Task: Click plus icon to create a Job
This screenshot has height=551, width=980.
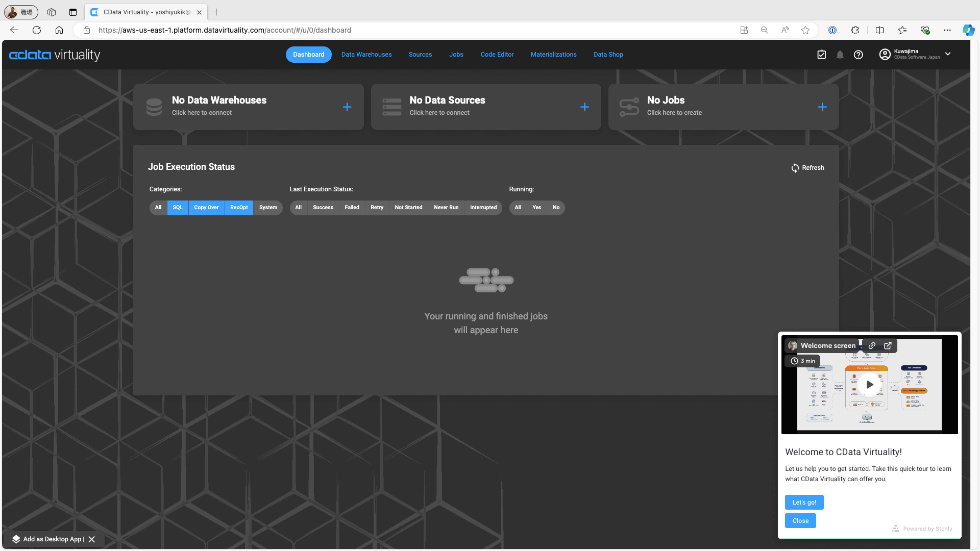Action: pyautogui.click(x=822, y=107)
